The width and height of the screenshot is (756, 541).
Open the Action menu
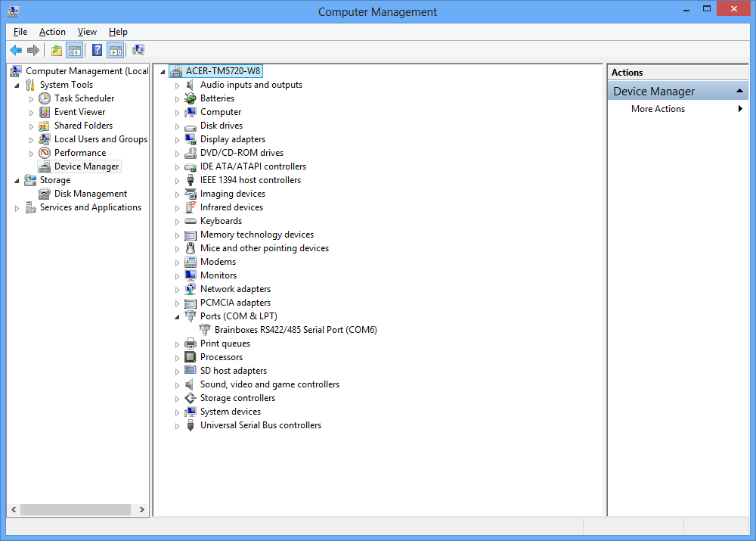tap(52, 32)
